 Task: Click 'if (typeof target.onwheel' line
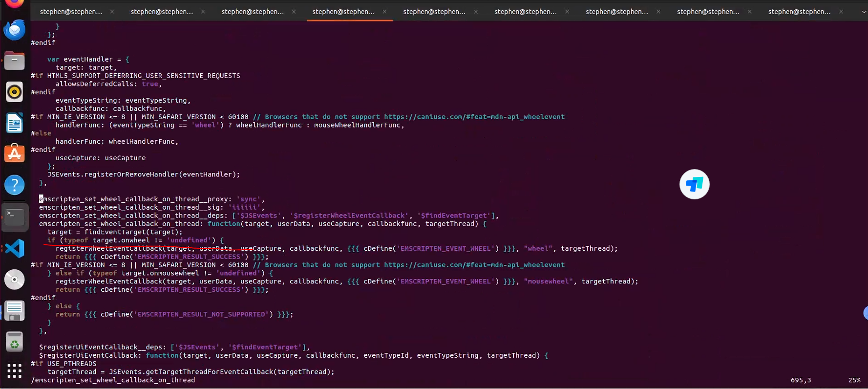coord(136,240)
